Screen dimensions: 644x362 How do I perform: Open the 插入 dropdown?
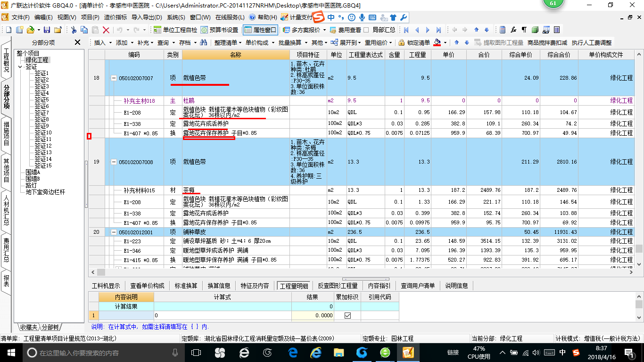pos(103,42)
